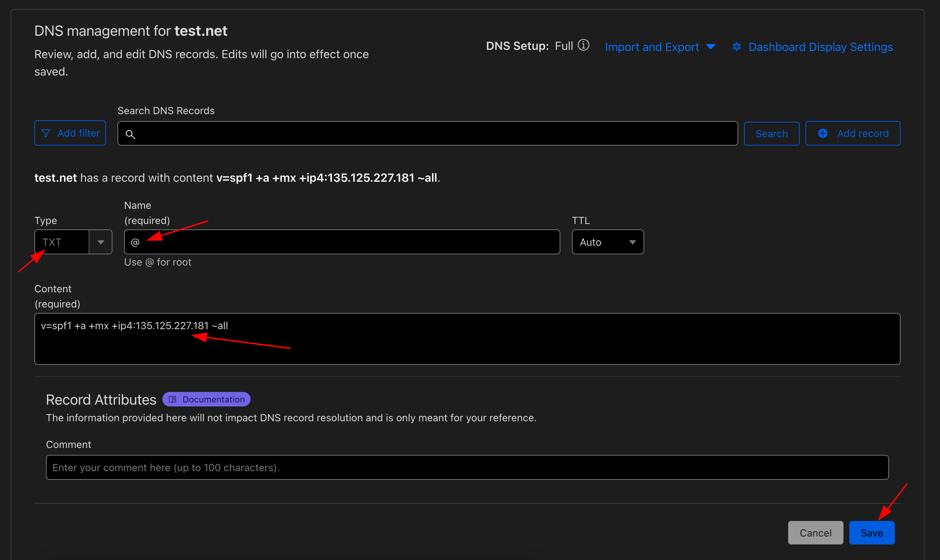Click the DNS Setup info icon

tap(583, 45)
